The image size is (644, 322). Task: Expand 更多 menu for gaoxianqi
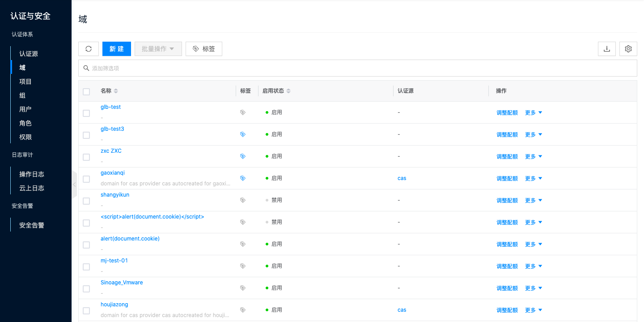click(534, 179)
